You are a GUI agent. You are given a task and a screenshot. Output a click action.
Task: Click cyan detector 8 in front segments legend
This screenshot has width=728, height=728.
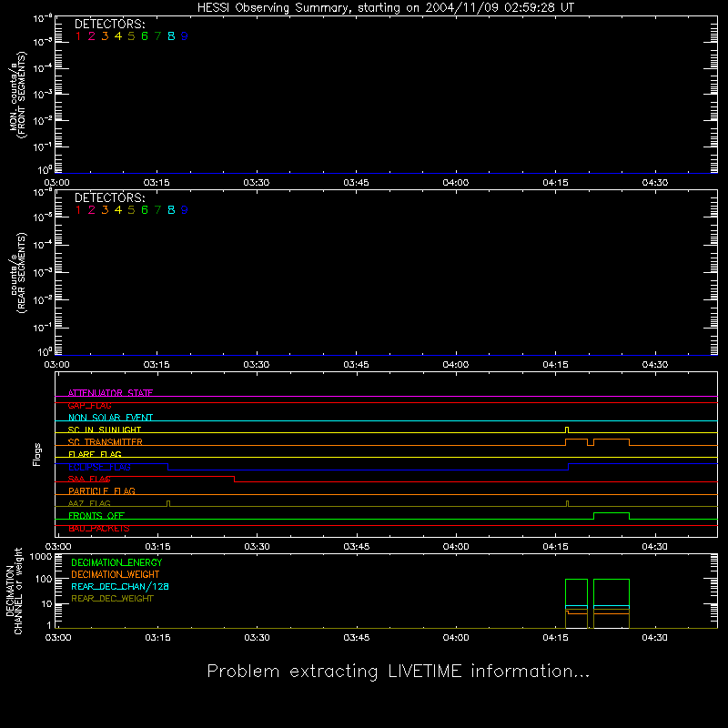coord(171,36)
